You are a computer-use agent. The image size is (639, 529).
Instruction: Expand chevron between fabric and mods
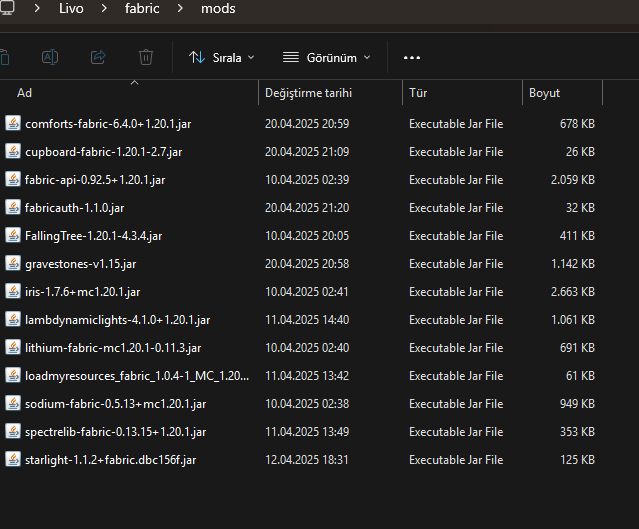180,8
